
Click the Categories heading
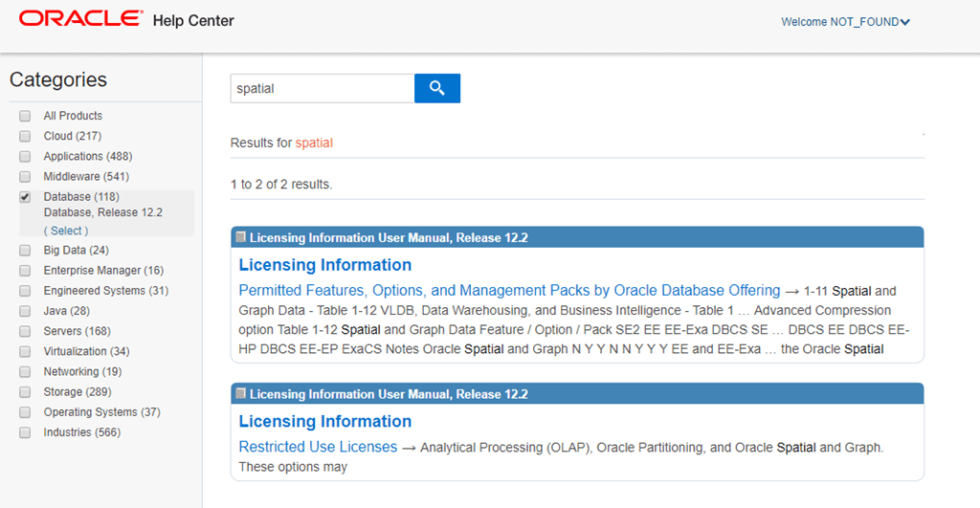click(x=58, y=79)
